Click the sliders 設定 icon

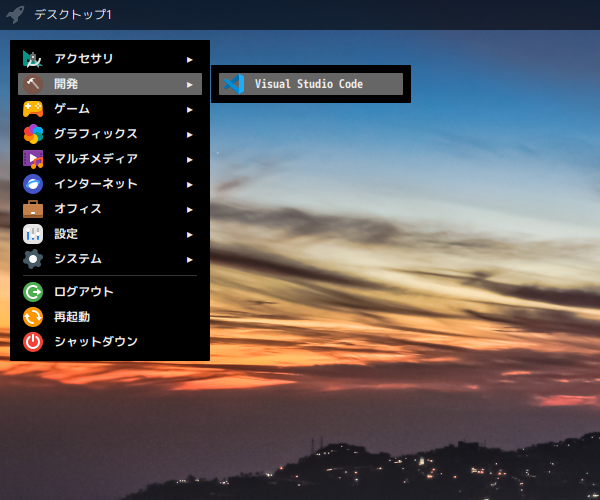(x=33, y=234)
